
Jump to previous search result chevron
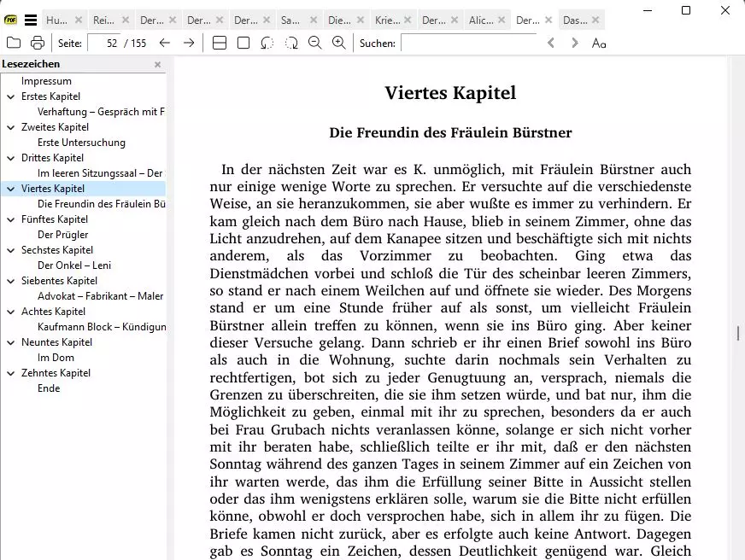550,42
